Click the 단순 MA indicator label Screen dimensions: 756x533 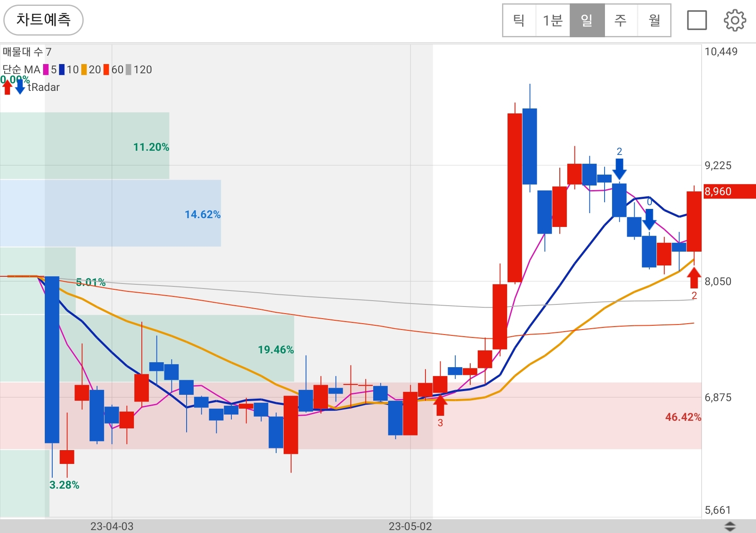21,70
